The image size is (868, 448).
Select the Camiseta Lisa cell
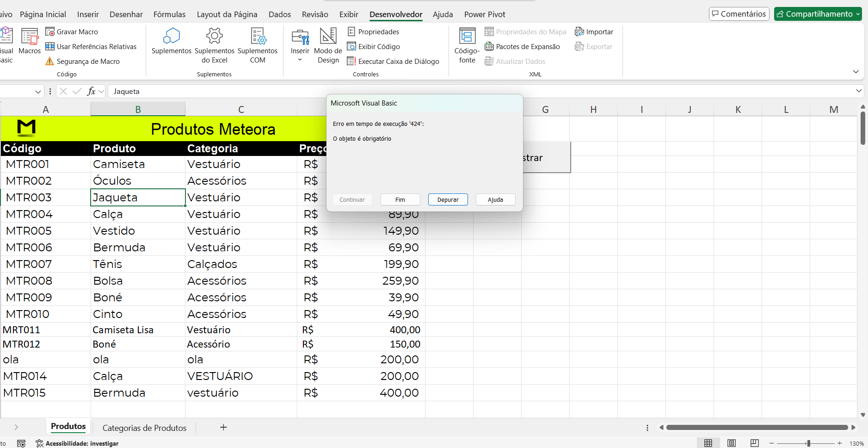coord(138,330)
